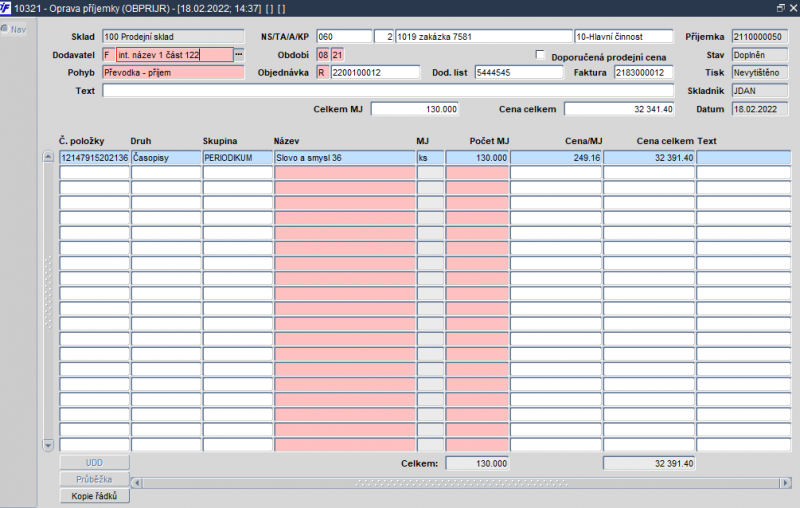Click the Faktura field 2183000012
800x508 pixels.
coord(629,73)
